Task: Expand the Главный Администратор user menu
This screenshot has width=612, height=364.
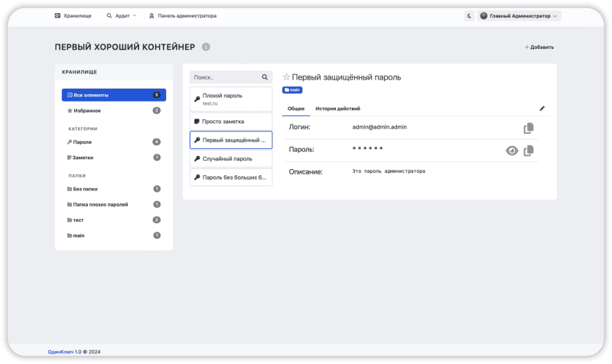Action: click(519, 15)
